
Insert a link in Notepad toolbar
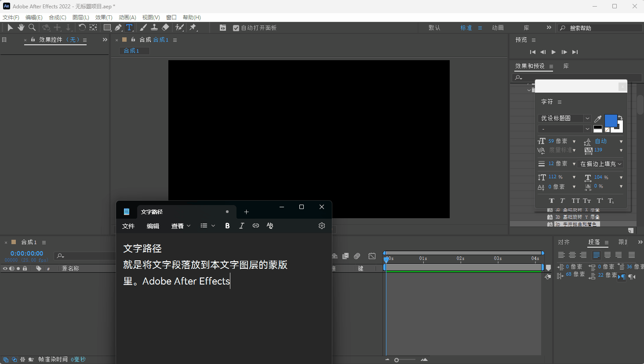coord(256,226)
